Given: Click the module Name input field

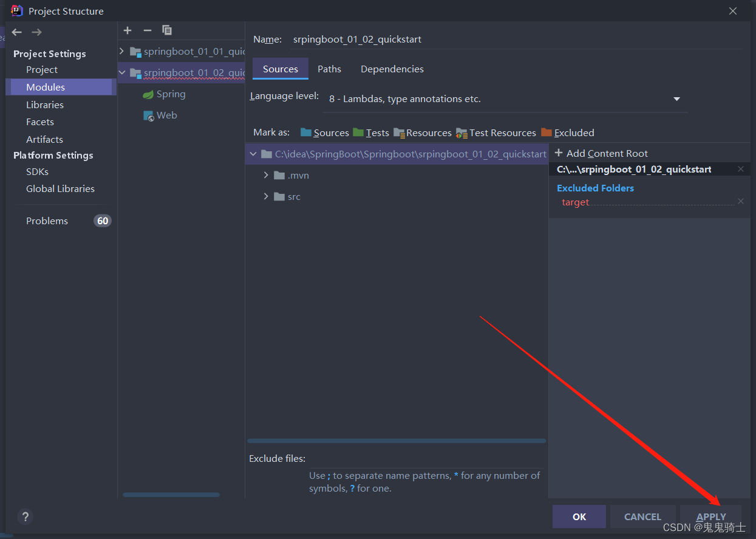Looking at the screenshot, I should click(x=516, y=39).
